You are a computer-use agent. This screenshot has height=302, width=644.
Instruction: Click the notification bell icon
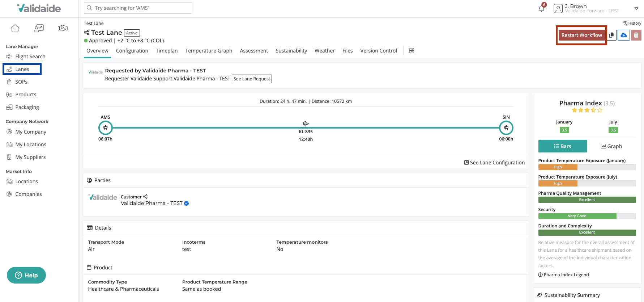[541, 8]
